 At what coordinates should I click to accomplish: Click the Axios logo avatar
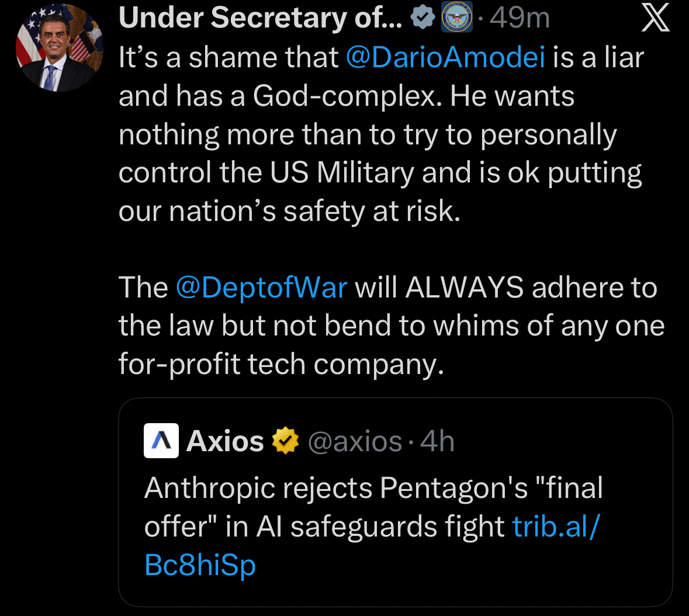point(161,441)
